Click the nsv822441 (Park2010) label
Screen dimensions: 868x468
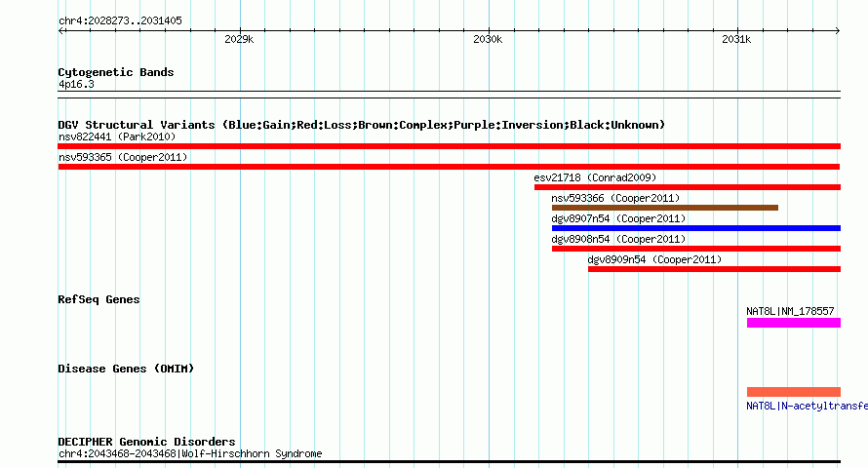(117, 136)
